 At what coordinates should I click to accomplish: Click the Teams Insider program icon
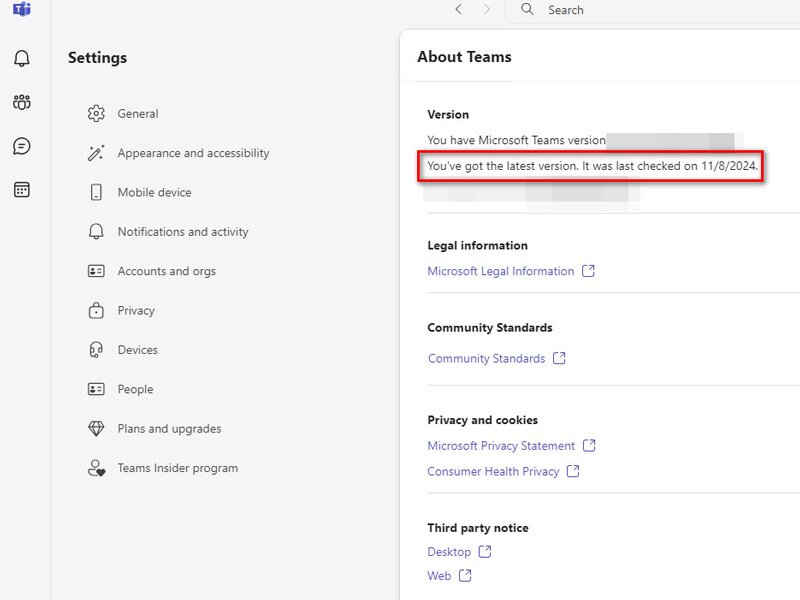click(x=96, y=468)
